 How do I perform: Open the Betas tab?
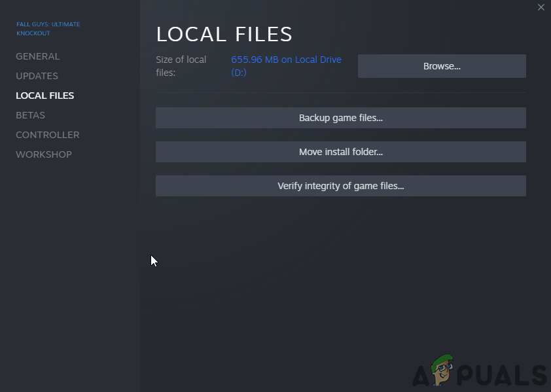click(30, 115)
